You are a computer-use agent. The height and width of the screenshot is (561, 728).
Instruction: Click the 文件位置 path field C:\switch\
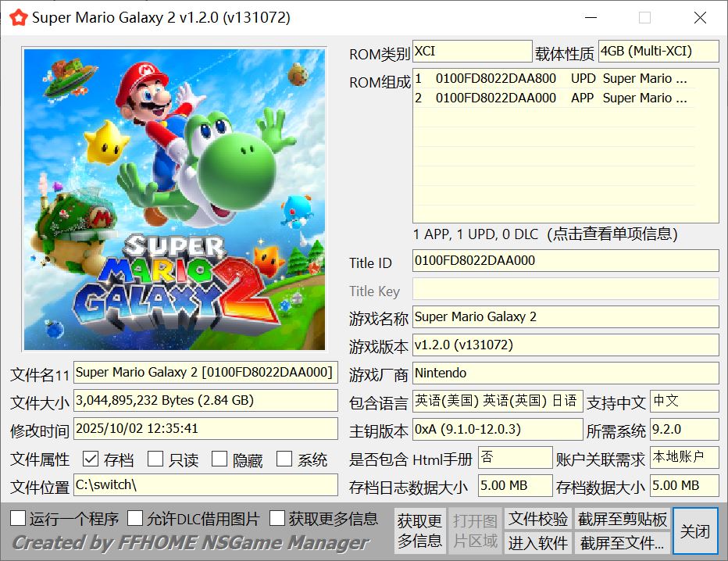click(205, 485)
